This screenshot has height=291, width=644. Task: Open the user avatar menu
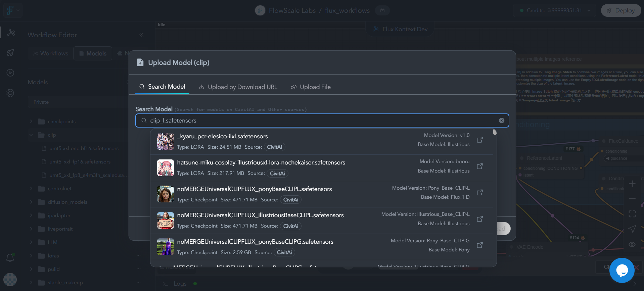point(10,279)
